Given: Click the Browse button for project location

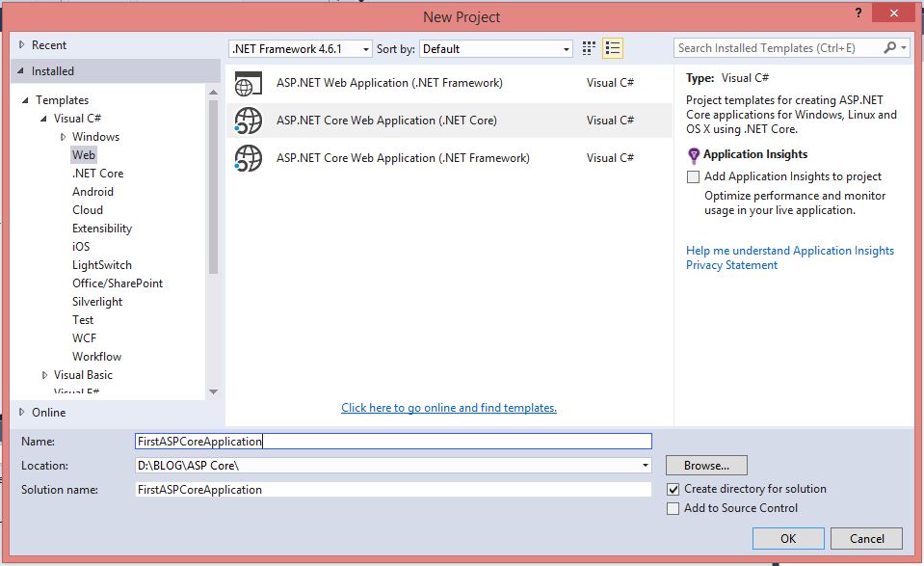Looking at the screenshot, I should [x=705, y=465].
